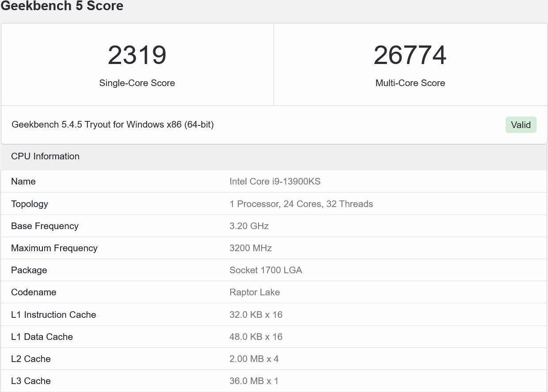Click the green Valid badge

click(521, 125)
